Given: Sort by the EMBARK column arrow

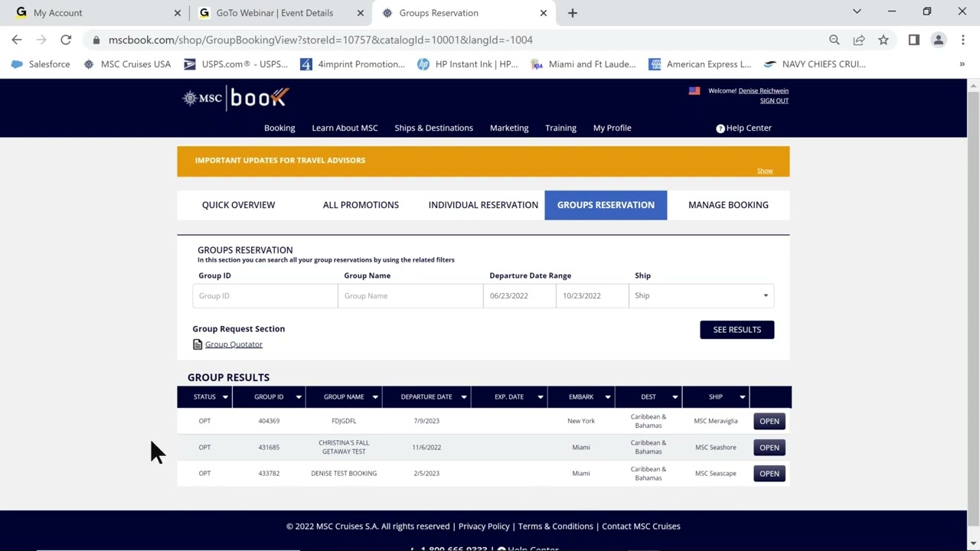Looking at the screenshot, I should tap(608, 397).
